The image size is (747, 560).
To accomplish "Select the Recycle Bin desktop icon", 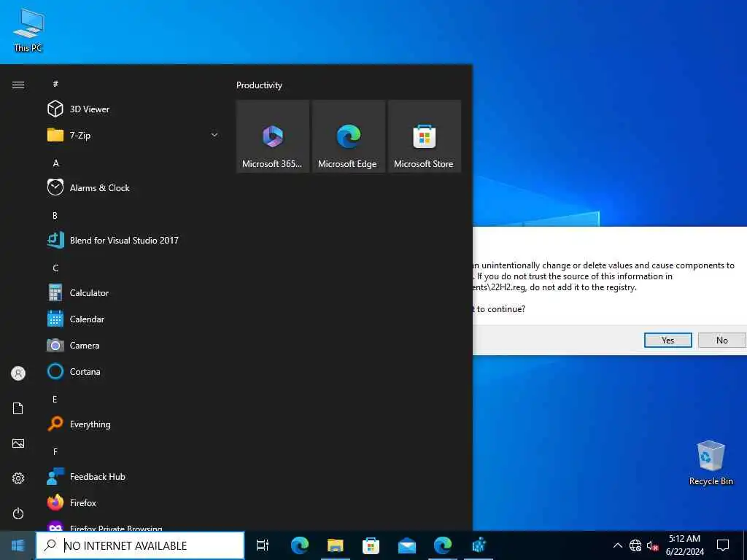I will click(x=711, y=463).
